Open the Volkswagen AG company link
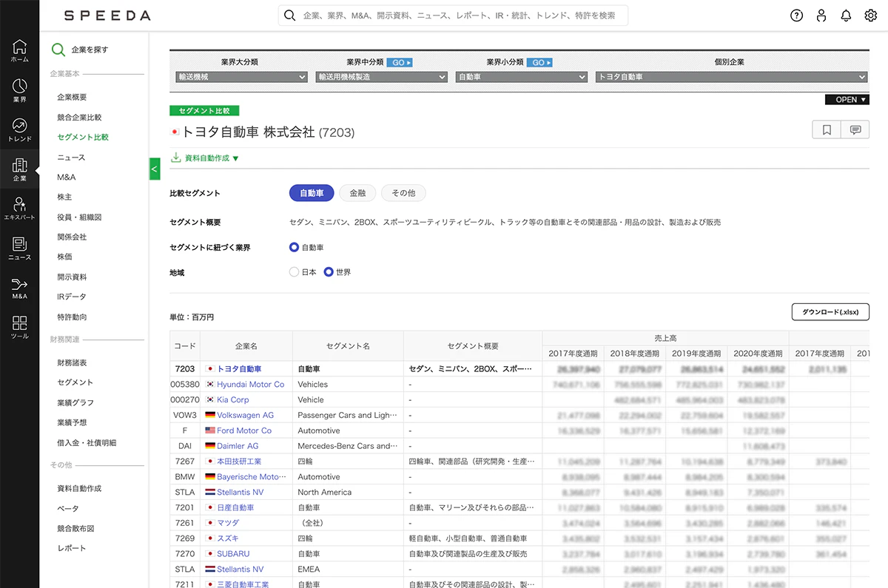The width and height of the screenshot is (888, 588). (x=245, y=415)
